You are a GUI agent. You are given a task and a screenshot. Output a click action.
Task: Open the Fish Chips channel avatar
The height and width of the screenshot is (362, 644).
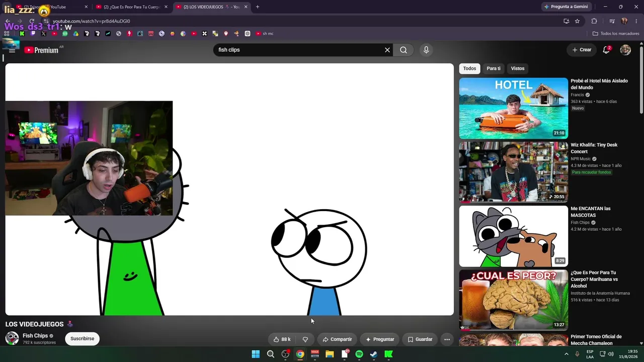(12, 338)
